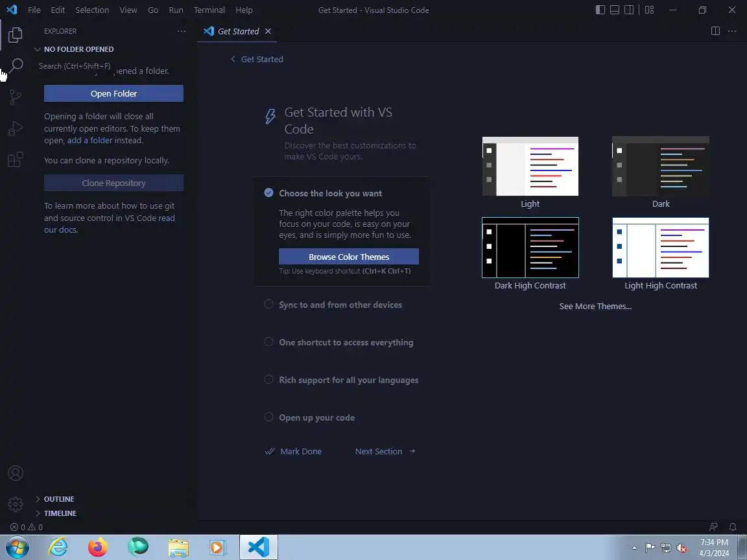Screen dimensions: 747x560
Task: Launch Firefox from the taskbar
Action: click(98, 547)
